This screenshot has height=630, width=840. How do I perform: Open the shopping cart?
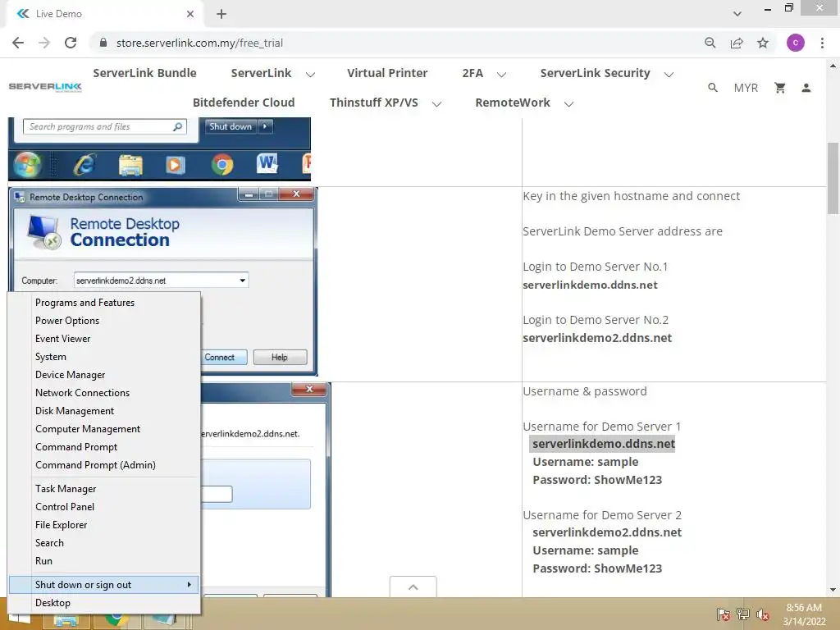point(780,87)
